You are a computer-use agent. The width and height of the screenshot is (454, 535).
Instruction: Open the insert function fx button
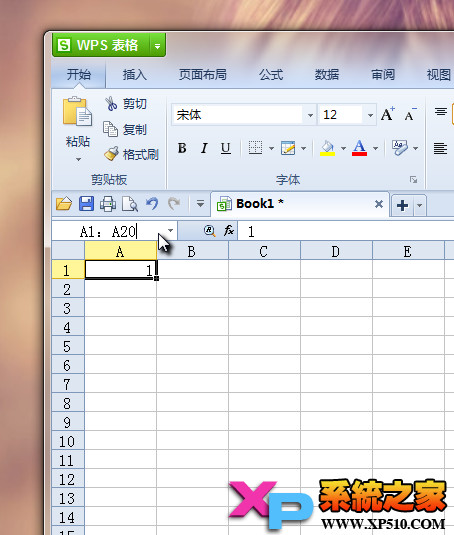(x=229, y=231)
